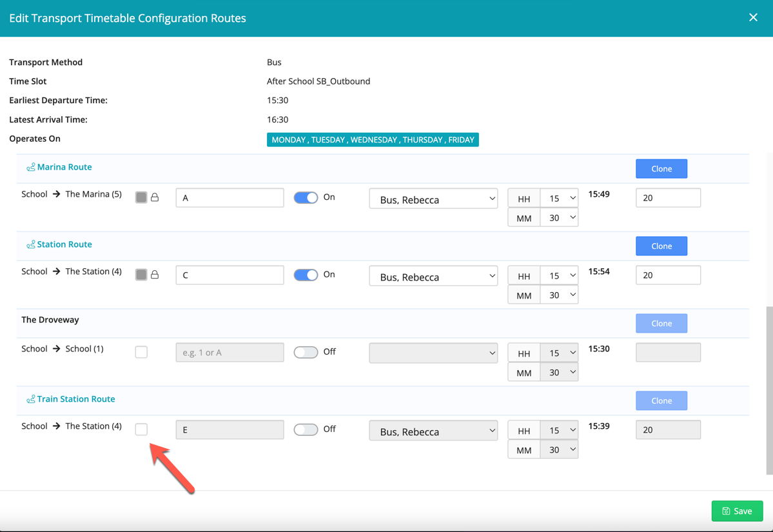Open the Train Station Route driver dropdown
This screenshot has height=532, width=773.
[433, 431]
